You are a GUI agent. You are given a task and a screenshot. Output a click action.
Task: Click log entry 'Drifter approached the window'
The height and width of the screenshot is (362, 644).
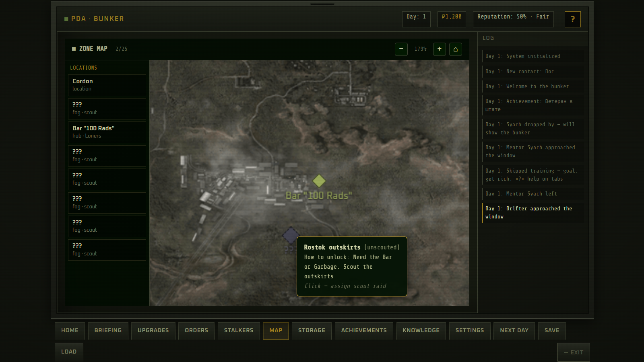533,213
